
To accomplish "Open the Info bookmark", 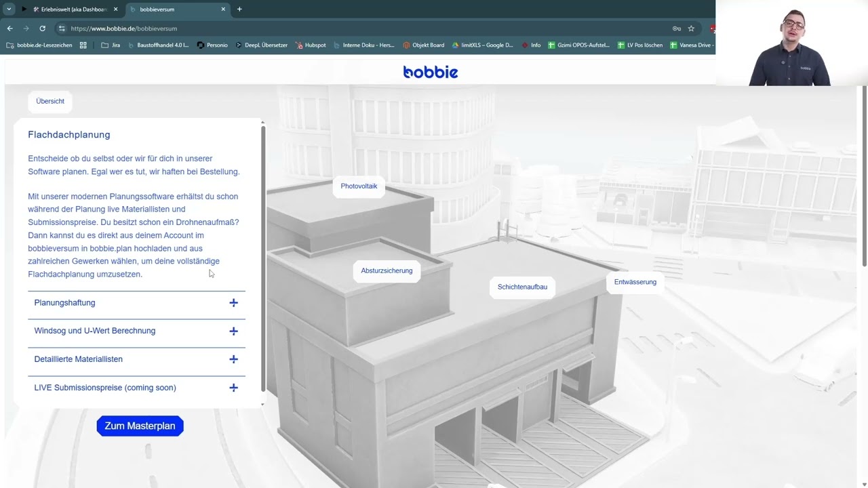I will point(531,45).
